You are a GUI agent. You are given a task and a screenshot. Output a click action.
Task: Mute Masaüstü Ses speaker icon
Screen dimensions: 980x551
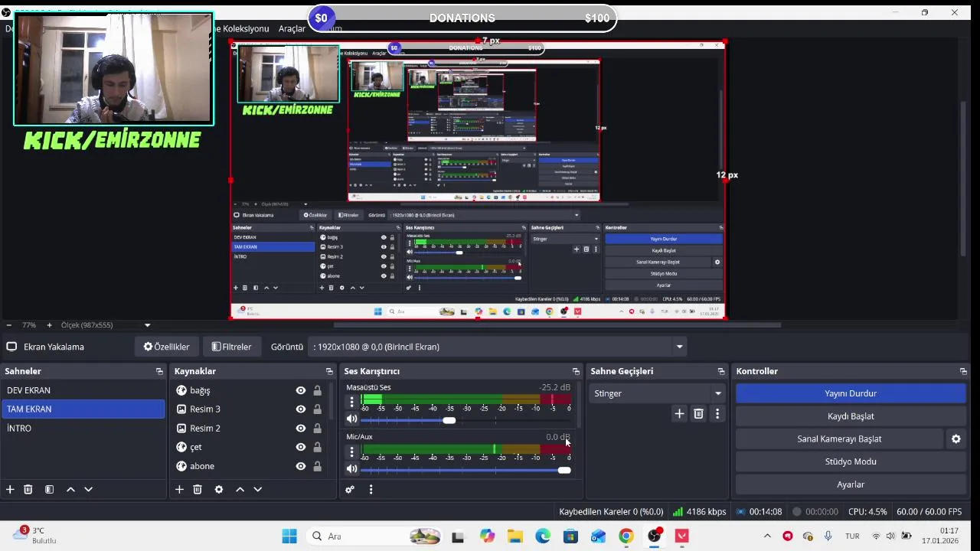[x=351, y=419]
